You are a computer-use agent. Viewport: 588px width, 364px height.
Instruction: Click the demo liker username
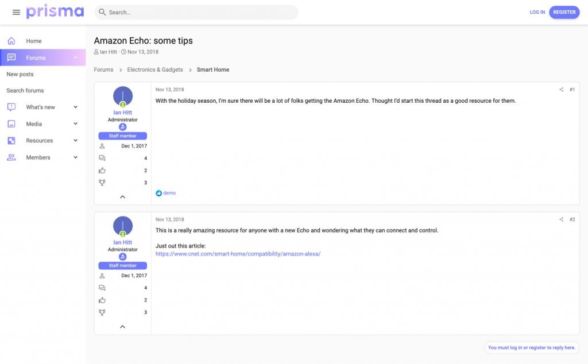(x=169, y=193)
